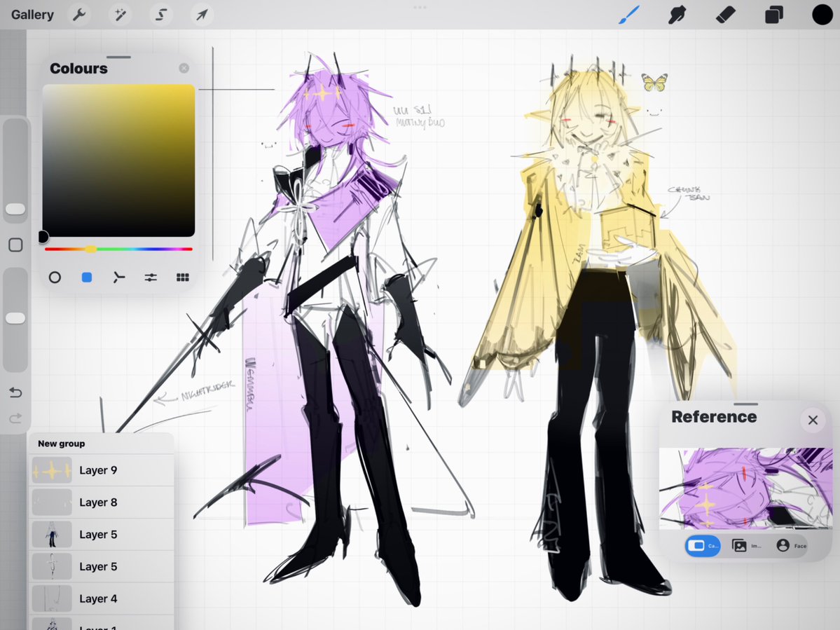
Task: Click the black reticle on colour square
Action: click(43, 237)
